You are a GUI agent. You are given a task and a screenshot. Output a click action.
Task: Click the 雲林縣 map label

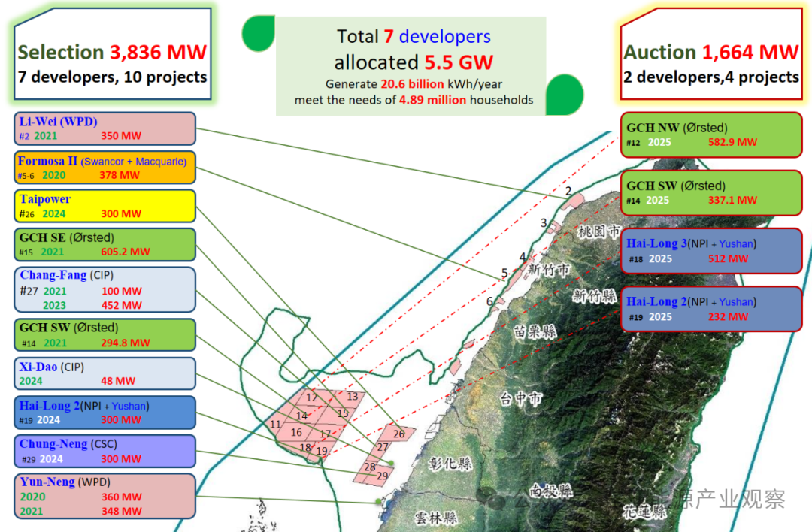tap(436, 517)
